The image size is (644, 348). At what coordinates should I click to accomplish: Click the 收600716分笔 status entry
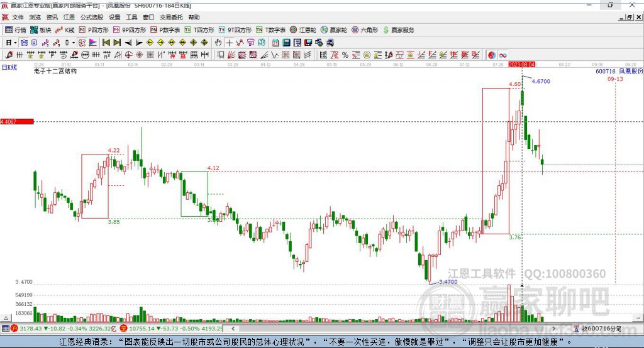pyautogui.click(x=601, y=329)
